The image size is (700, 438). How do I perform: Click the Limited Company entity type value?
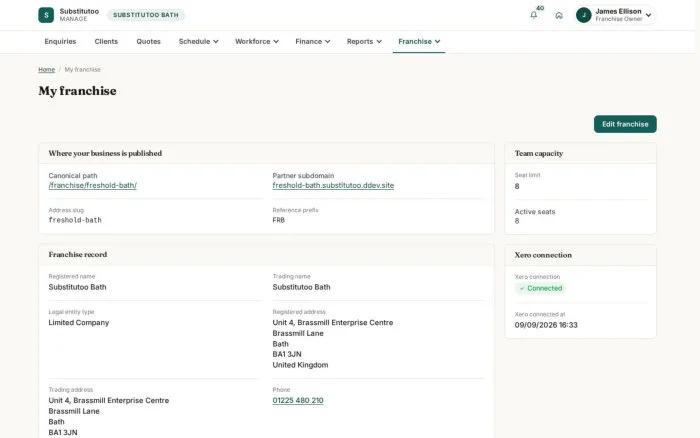pyautogui.click(x=79, y=322)
